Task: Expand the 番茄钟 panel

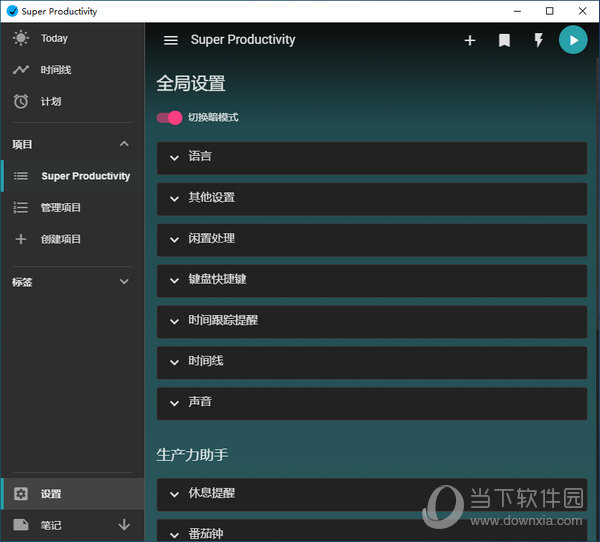Action: [x=372, y=531]
